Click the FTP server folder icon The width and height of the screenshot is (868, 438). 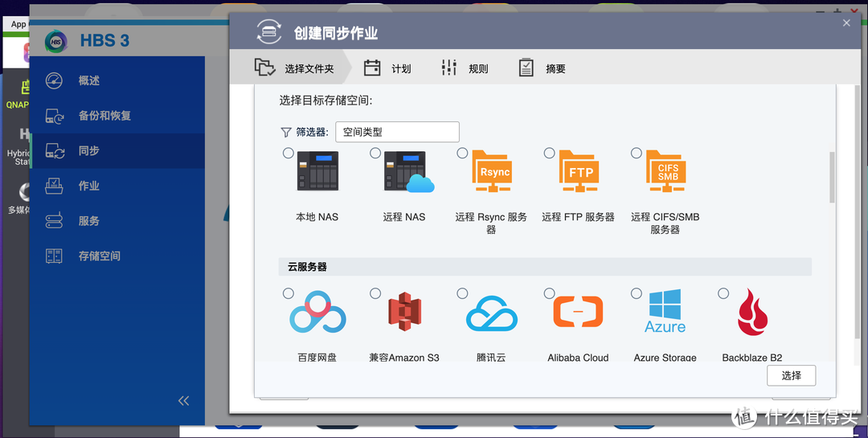click(579, 171)
